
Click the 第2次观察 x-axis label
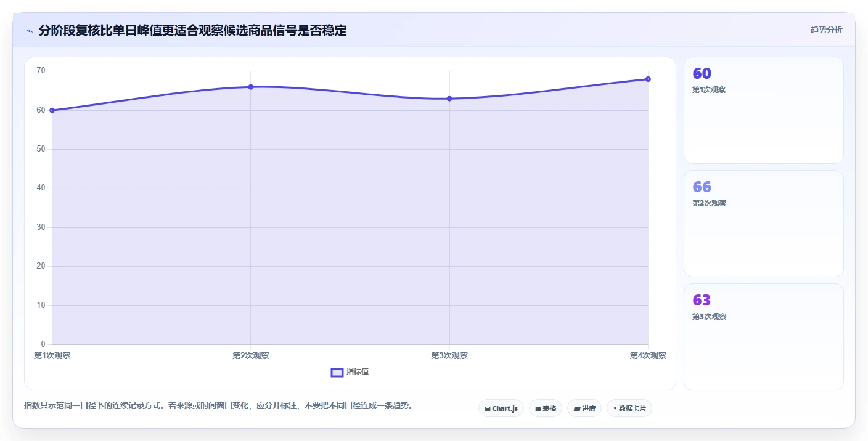[x=251, y=355]
